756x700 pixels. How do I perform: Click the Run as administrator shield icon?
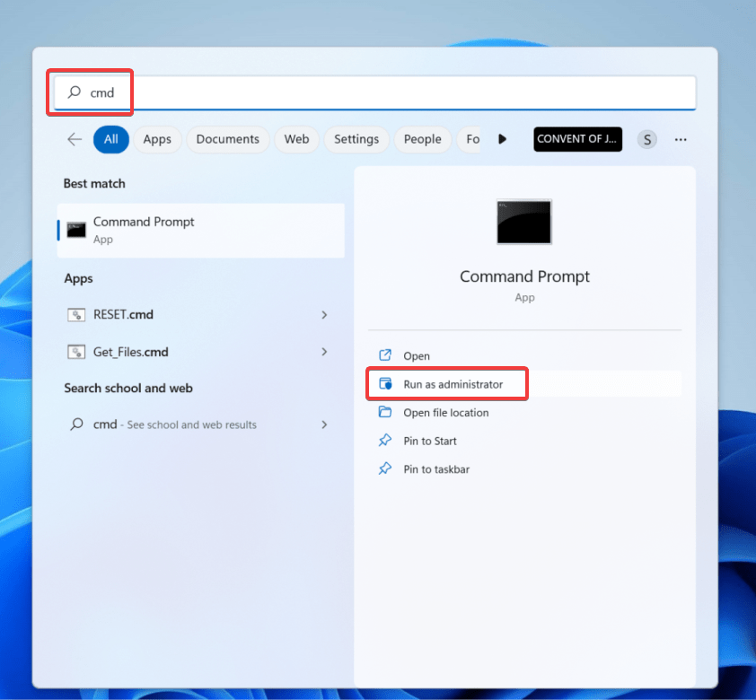385,384
